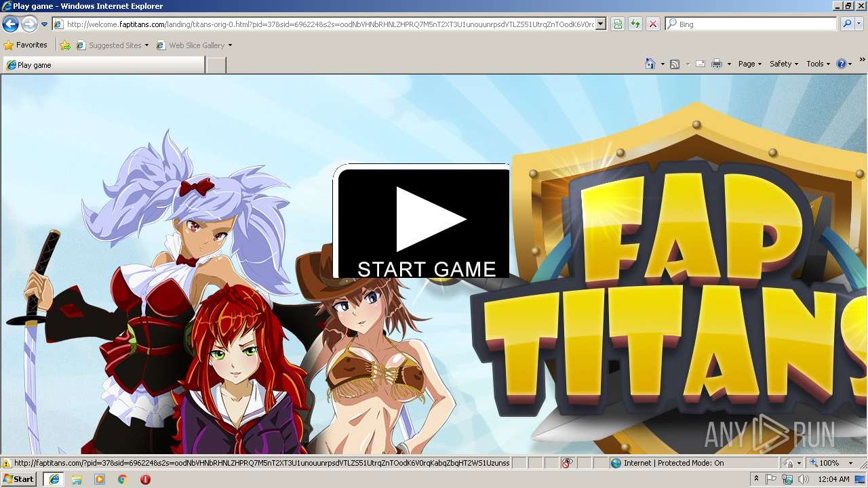Expand the search provider dropdown arrow

[x=861, y=24]
